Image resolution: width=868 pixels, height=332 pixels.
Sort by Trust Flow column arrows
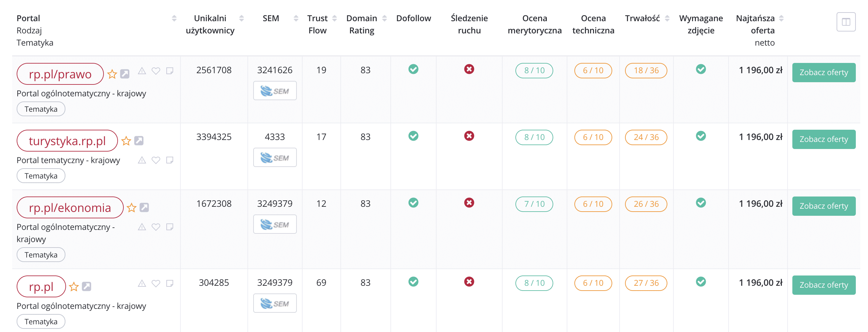334,18
